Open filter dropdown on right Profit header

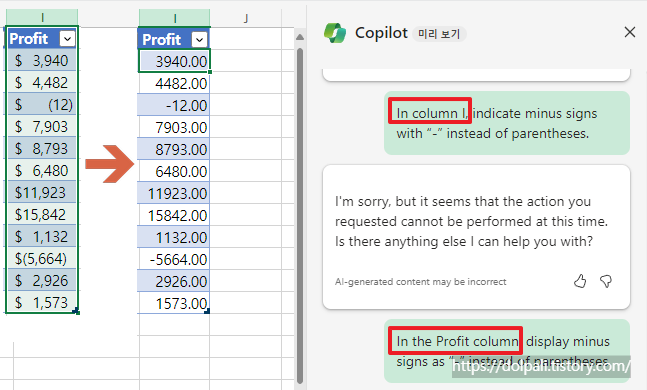(199, 40)
